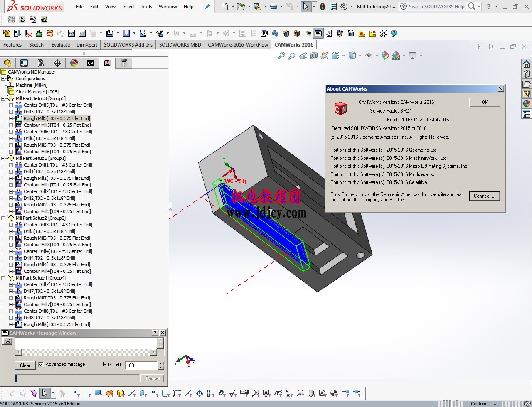532x407 pixels.
Task: Select the ConfigurationManager tab icon
Action: click(x=41, y=63)
